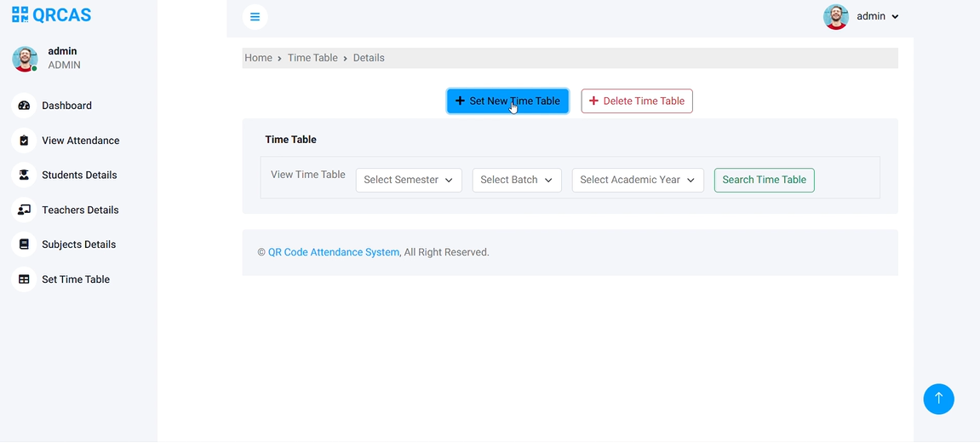Click the View Attendance clipboard icon
This screenshot has width=980, height=443.
click(x=24, y=141)
